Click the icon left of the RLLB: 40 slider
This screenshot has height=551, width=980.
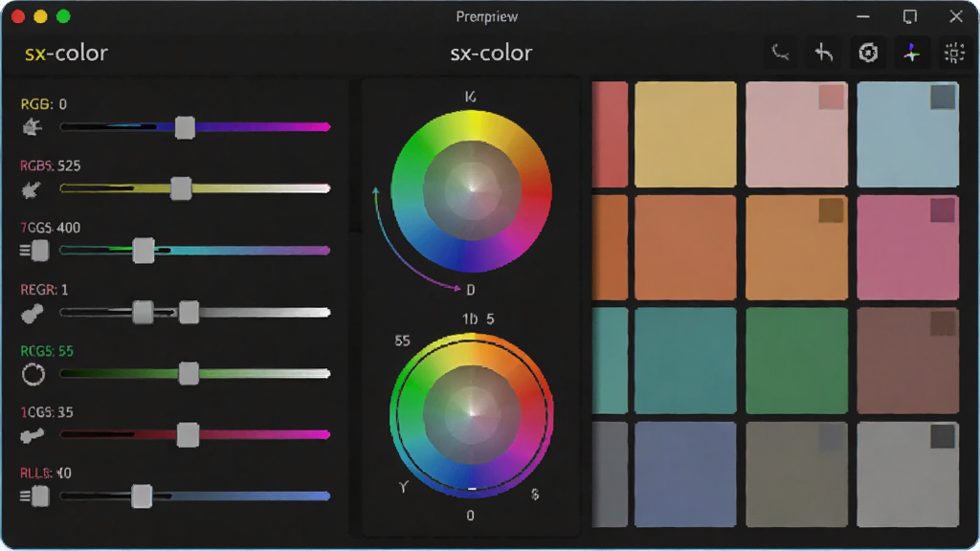34,496
